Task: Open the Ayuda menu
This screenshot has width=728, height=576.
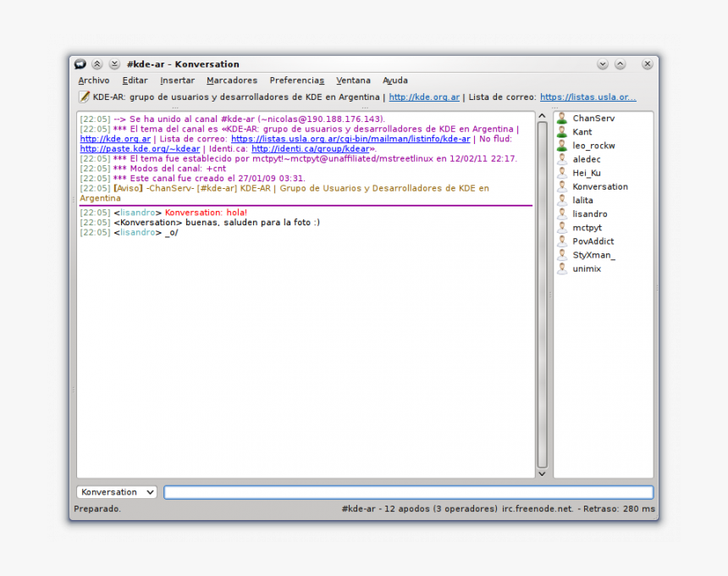Action: point(395,80)
